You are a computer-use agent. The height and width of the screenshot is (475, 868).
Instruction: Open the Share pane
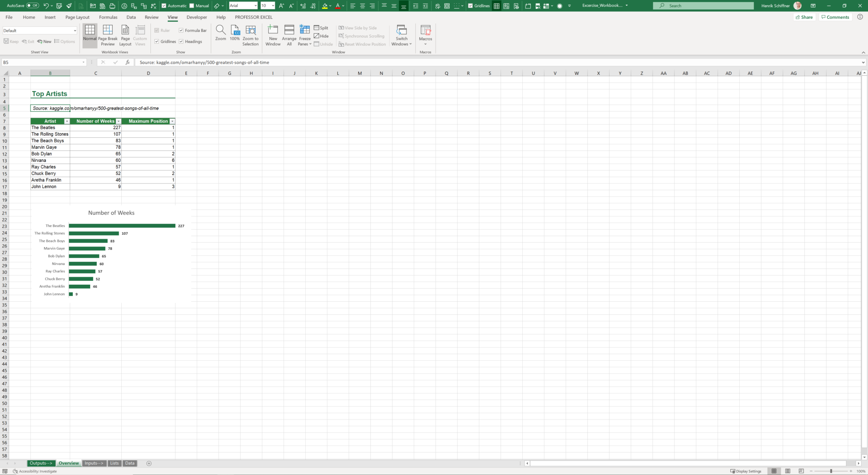click(804, 17)
